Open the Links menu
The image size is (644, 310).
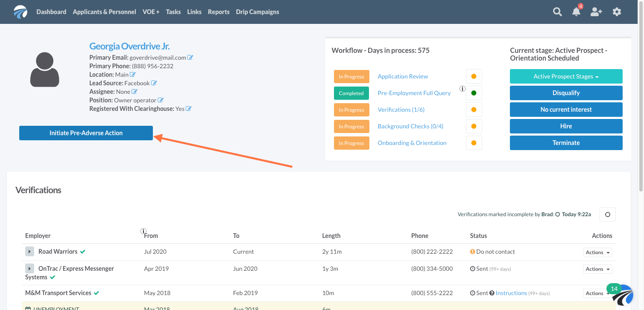click(x=194, y=12)
